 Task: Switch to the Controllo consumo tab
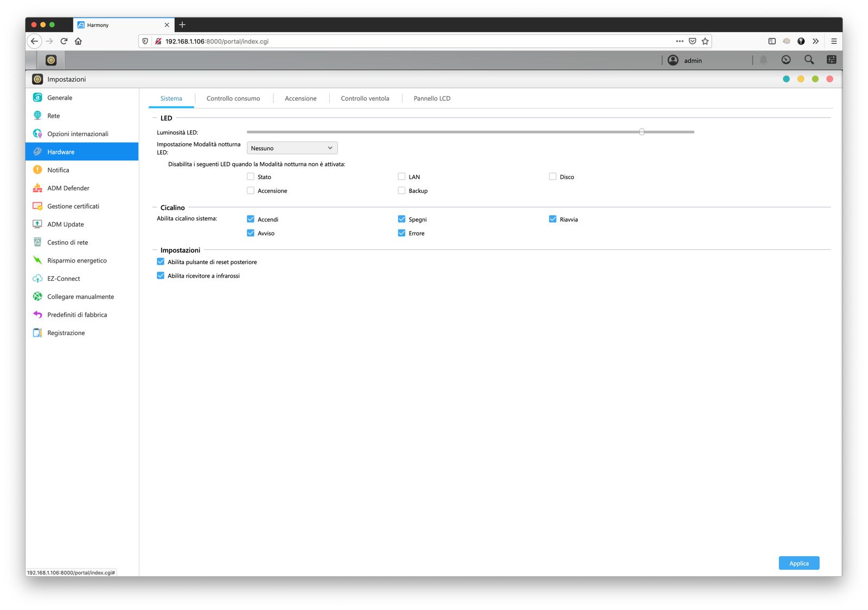point(233,99)
